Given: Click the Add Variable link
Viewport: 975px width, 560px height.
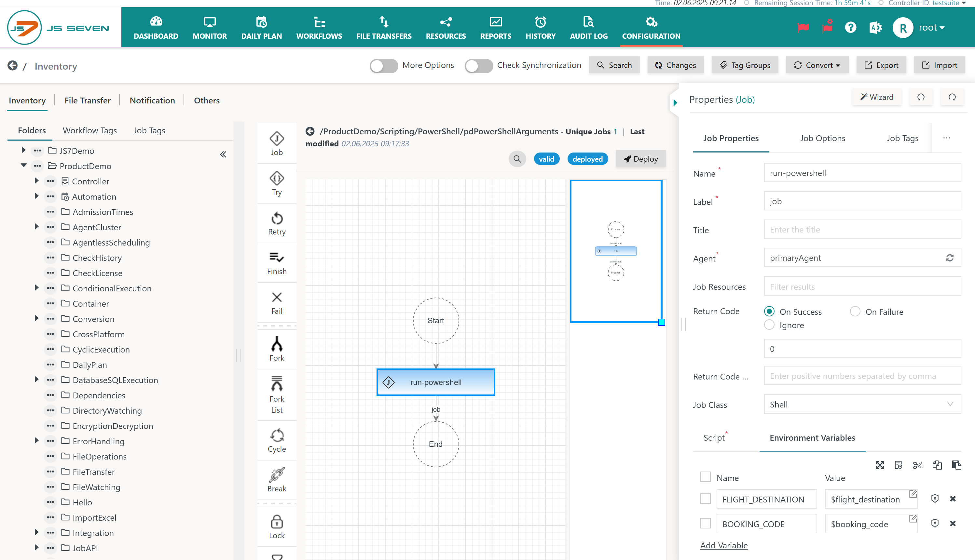Looking at the screenshot, I should [x=724, y=545].
